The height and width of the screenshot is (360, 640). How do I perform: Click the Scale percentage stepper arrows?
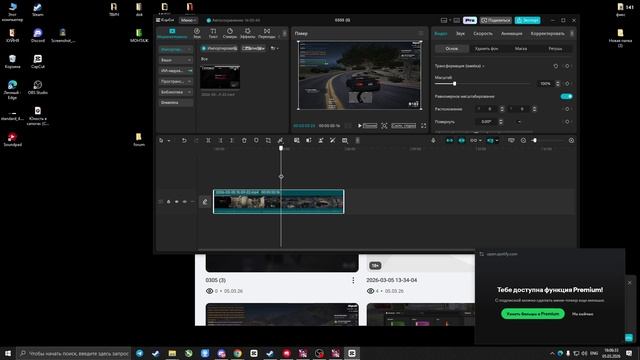point(558,84)
